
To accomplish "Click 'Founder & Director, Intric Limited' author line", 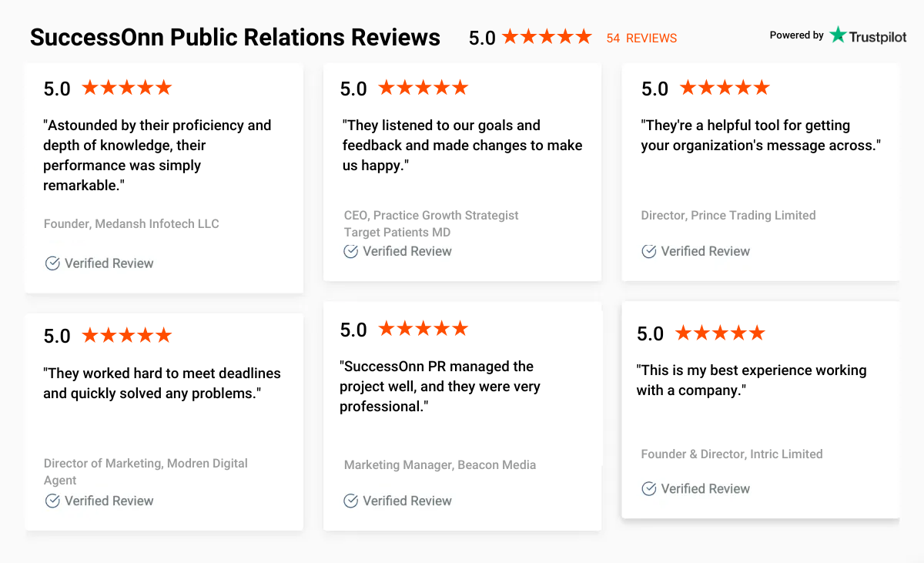I will pyautogui.click(x=731, y=454).
